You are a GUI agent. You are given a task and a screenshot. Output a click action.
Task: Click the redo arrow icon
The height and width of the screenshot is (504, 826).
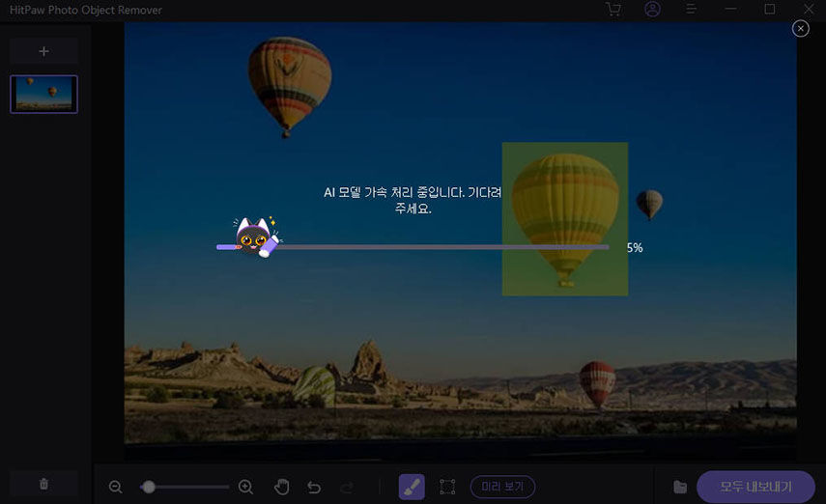(x=348, y=487)
